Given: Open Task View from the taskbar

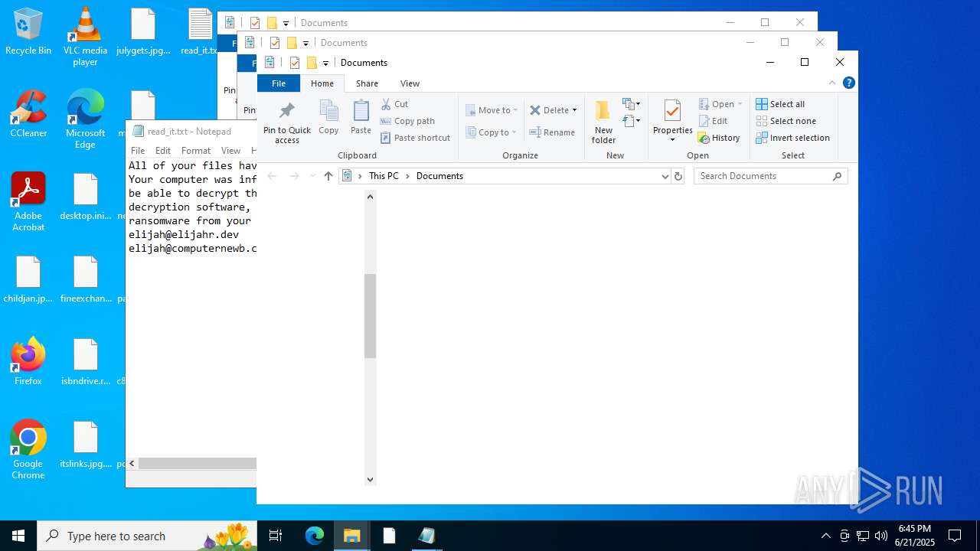Looking at the screenshot, I should (276, 536).
